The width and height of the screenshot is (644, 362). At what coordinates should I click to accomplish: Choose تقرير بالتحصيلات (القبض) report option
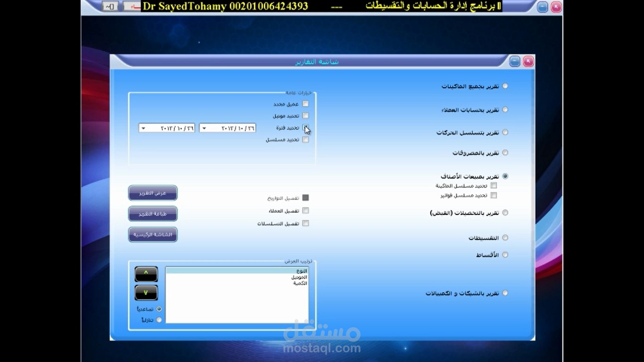pyautogui.click(x=505, y=213)
